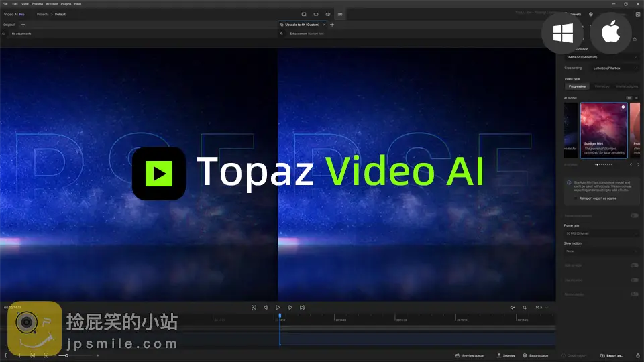
Task: Open the Slow motion dropdown
Action: point(601,251)
